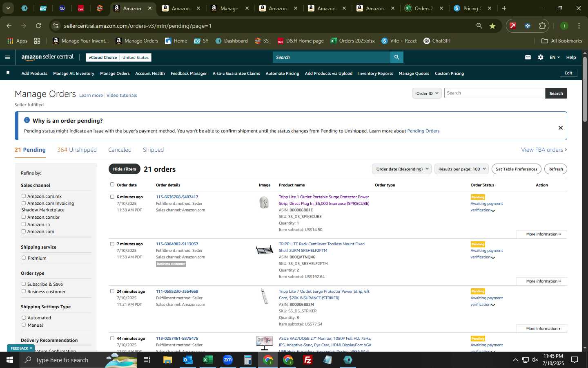Open the notification center icon
The height and width of the screenshot is (368, 588).
pos(575,360)
